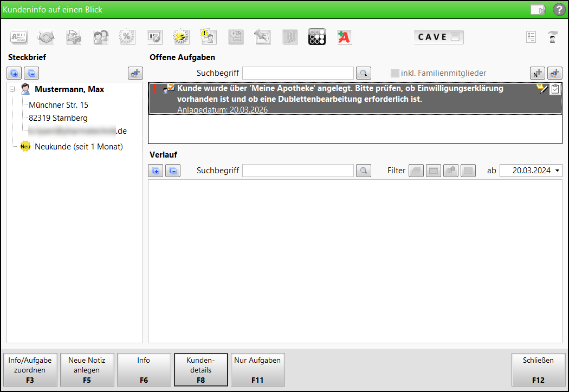Click the search magnifier in Offene Aufgaben
The width and height of the screenshot is (569, 392).
pyautogui.click(x=364, y=73)
